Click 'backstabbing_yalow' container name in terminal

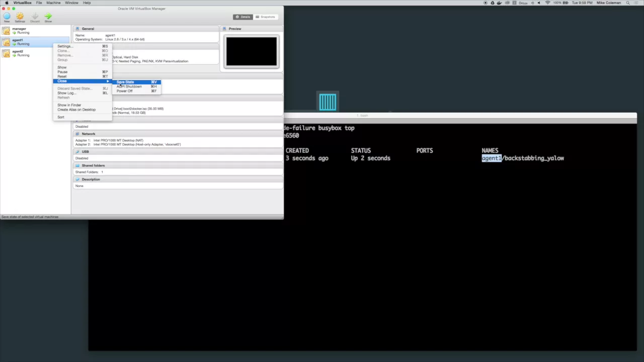point(534,158)
